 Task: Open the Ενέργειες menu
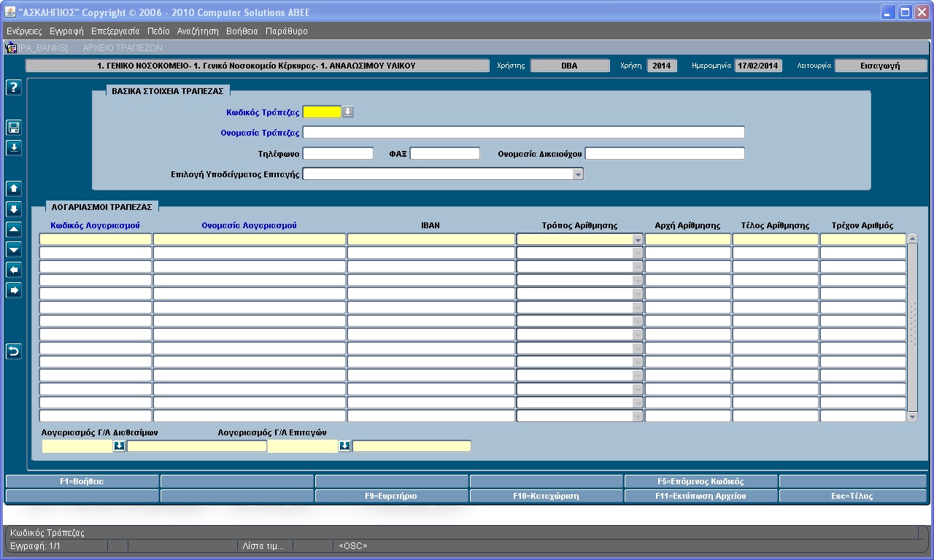coord(24,31)
